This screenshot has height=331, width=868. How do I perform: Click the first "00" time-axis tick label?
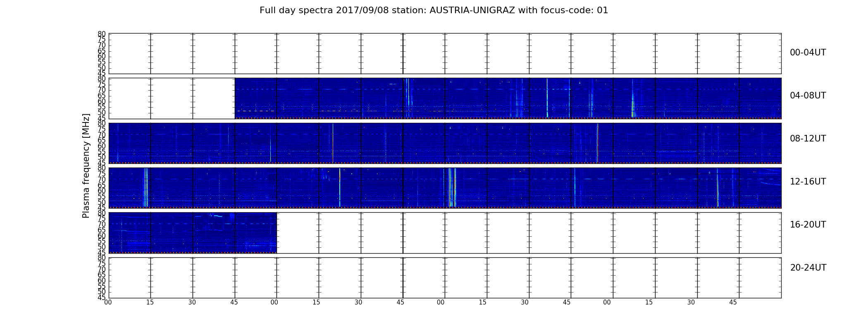pos(108,302)
